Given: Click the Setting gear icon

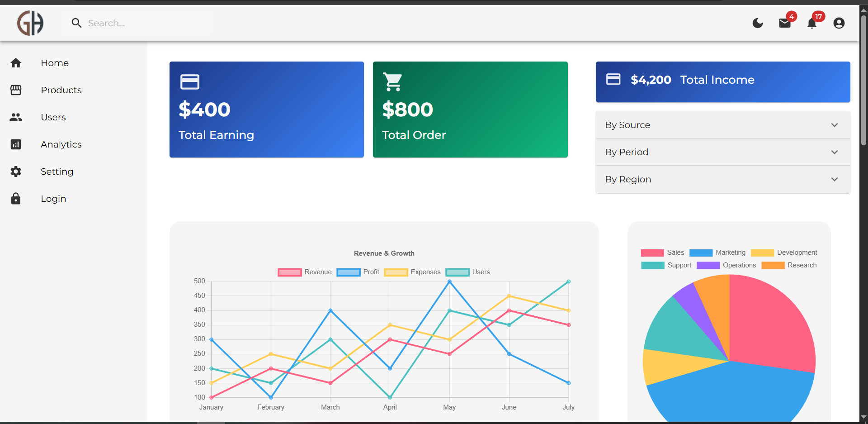Looking at the screenshot, I should (x=16, y=172).
